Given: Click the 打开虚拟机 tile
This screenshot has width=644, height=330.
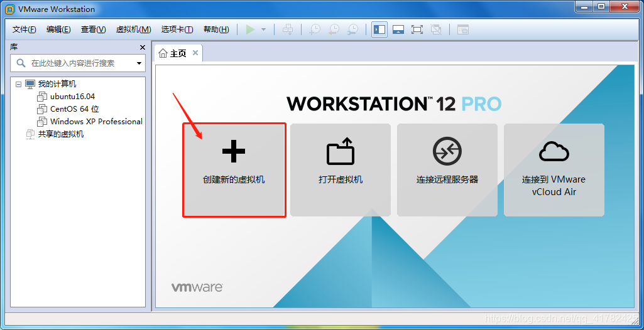Looking at the screenshot, I should [341, 170].
